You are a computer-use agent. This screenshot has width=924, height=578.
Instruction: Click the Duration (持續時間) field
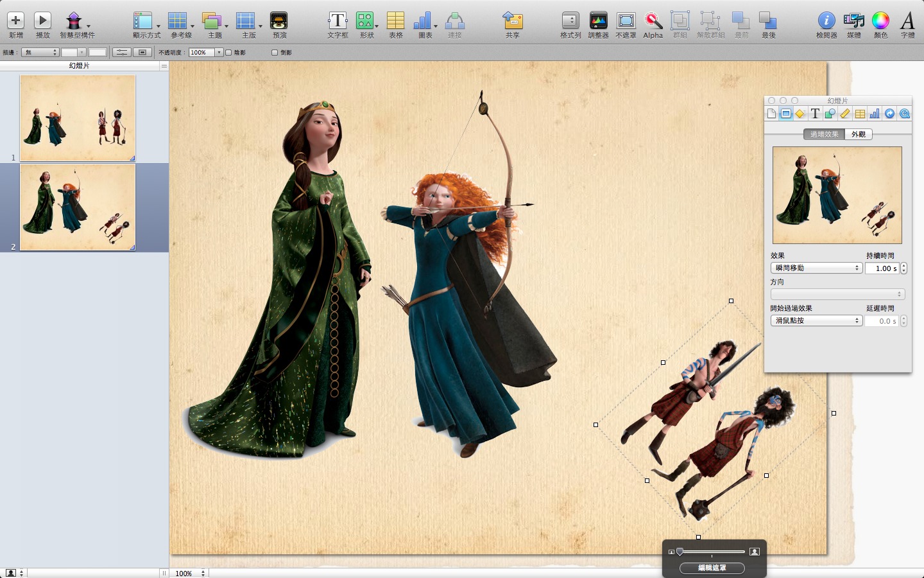tap(882, 268)
